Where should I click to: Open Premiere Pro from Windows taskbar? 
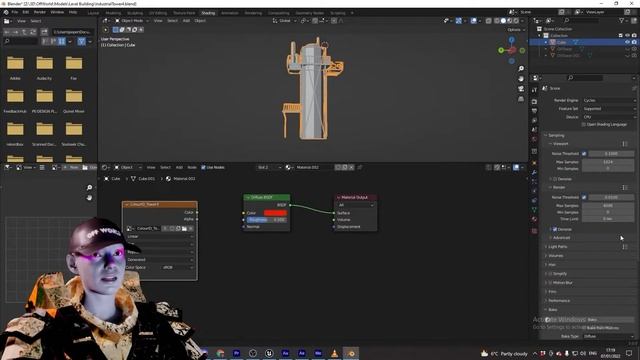pos(236,353)
